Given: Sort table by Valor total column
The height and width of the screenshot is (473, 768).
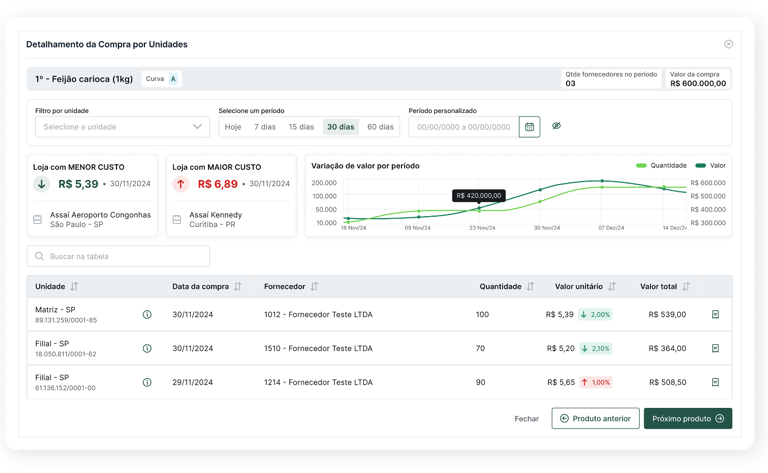Looking at the screenshot, I should click(686, 286).
